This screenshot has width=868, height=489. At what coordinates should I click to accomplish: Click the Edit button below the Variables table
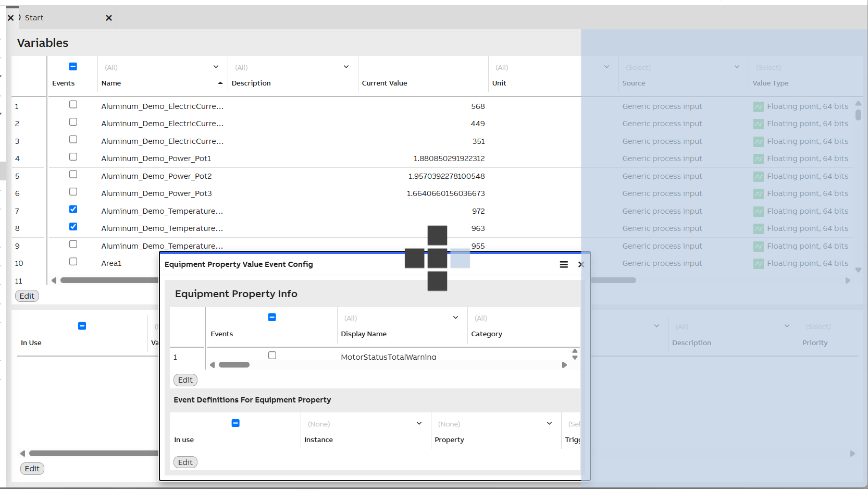(x=27, y=296)
